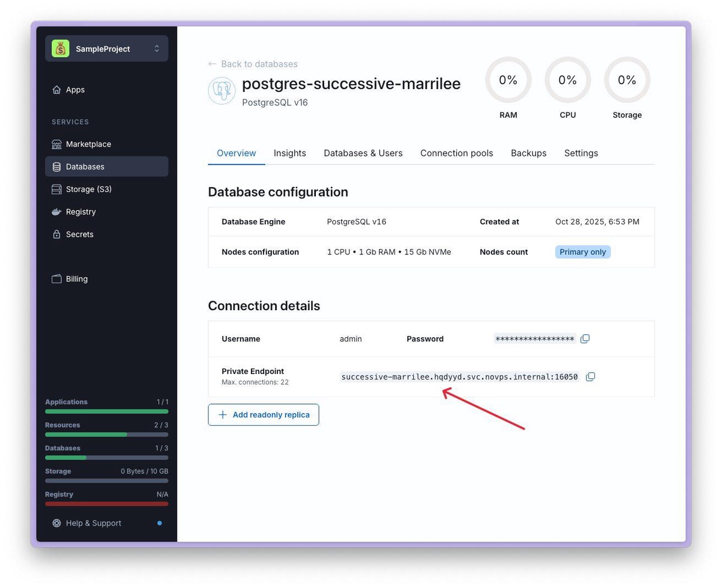Click the Registry docker whale icon

coord(57,212)
